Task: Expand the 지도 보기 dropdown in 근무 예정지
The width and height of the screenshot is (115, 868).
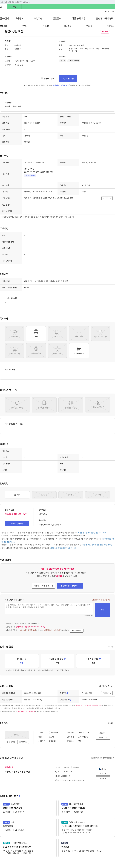Action: tap(107, 198)
